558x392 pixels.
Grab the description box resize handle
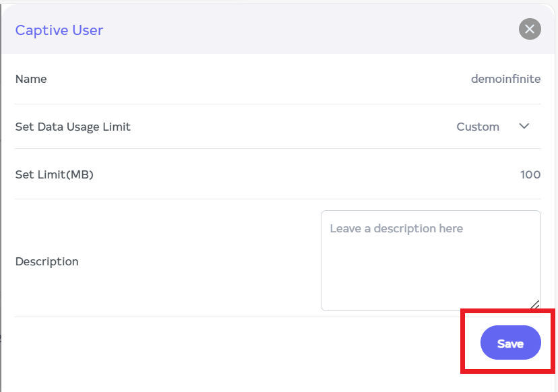(x=535, y=305)
